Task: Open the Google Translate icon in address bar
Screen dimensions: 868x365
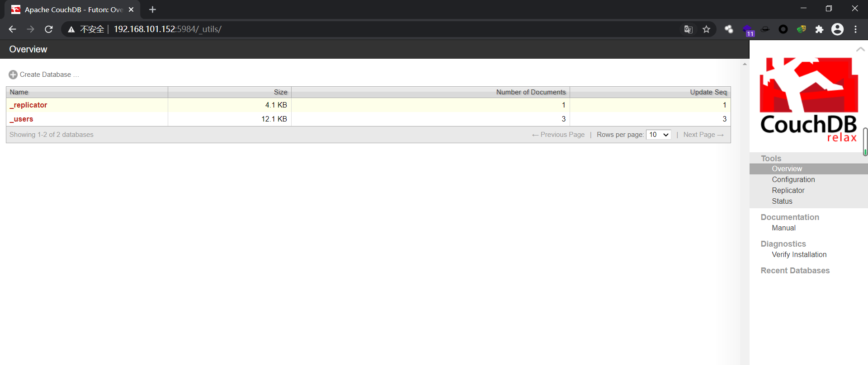Action: (689, 29)
